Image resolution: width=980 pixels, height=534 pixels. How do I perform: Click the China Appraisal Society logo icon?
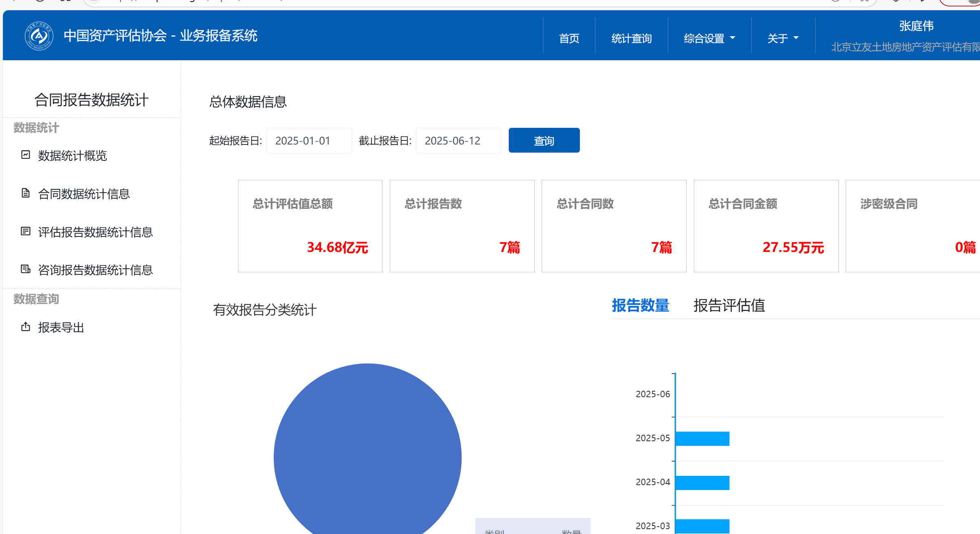tap(39, 36)
